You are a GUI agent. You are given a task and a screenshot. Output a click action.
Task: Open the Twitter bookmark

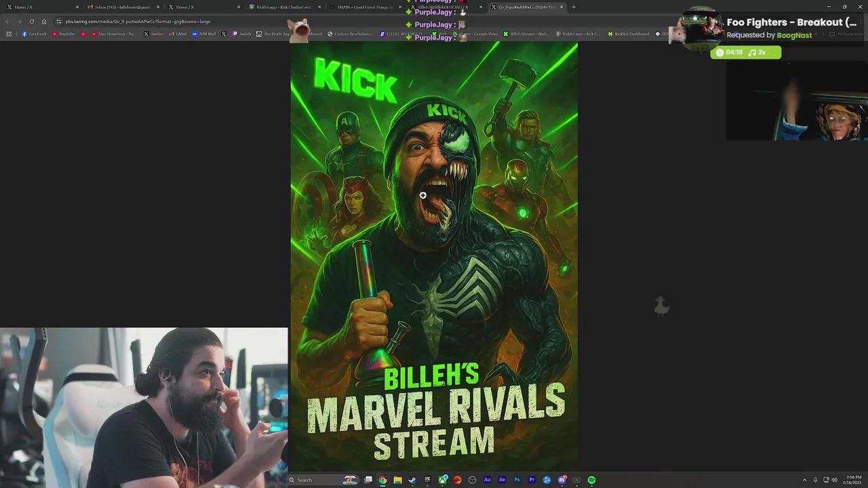153,34
